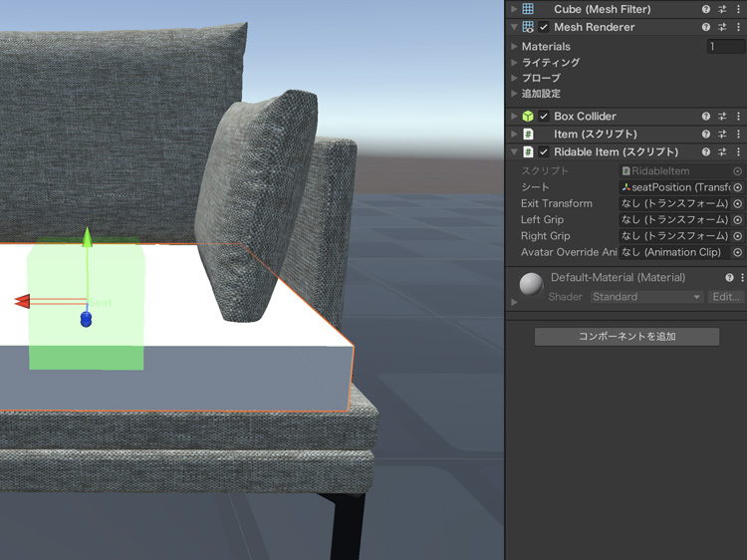Viewport: 747px width, 560px height.
Task: Open the Ridable Item component's three-dot menu
Action: click(x=738, y=152)
